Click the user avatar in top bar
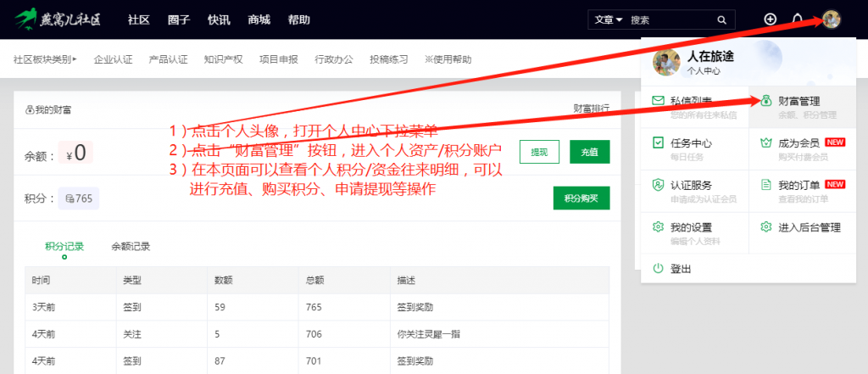The height and width of the screenshot is (374, 868). (x=832, y=20)
